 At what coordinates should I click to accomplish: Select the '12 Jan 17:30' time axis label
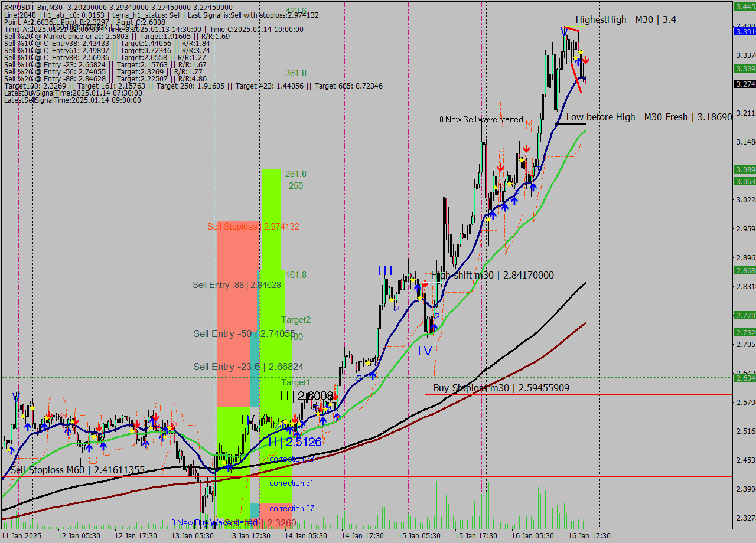click(136, 536)
